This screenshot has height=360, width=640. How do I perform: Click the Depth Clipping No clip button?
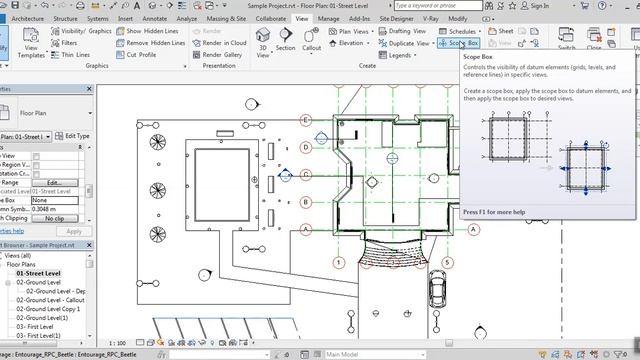click(55, 219)
